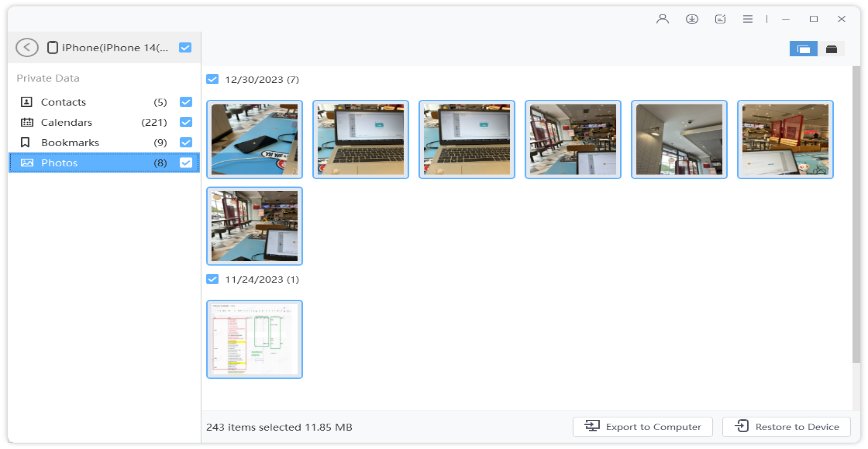
Task: Open the hamburger menu
Action: point(748,19)
